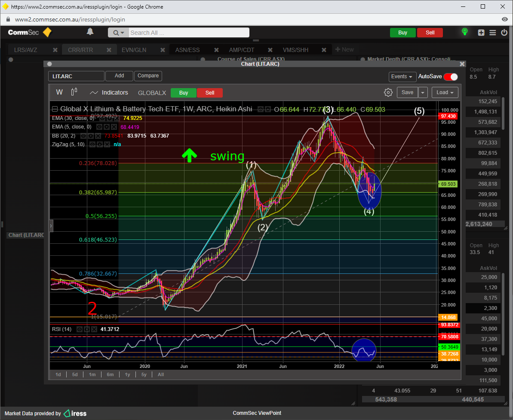The width and height of the screenshot is (513, 420).
Task: Change the W weekly interval selector
Action: 59,92
